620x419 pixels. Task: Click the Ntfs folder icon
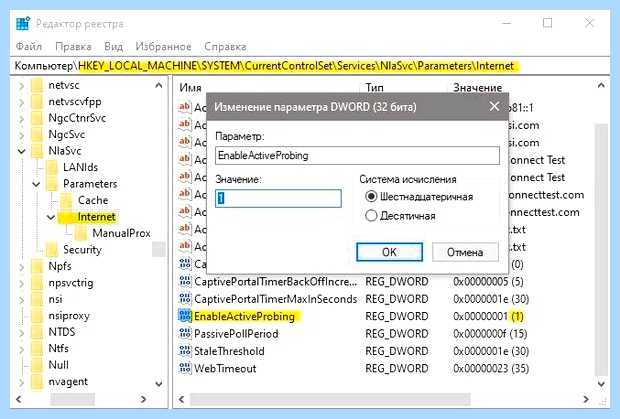37,349
